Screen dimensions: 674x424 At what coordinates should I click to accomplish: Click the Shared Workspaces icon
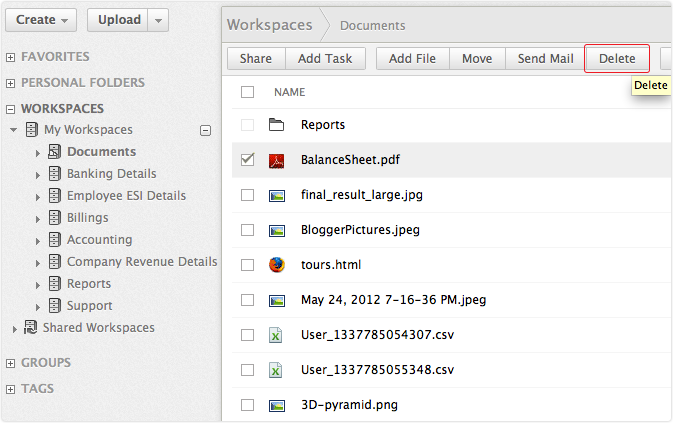point(31,327)
